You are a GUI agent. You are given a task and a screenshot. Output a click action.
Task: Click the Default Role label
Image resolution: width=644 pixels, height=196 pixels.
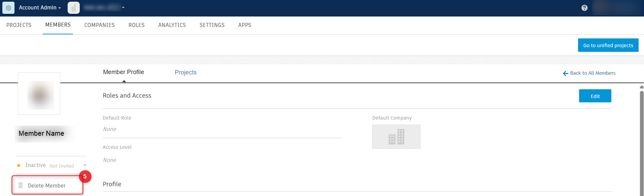(x=117, y=118)
